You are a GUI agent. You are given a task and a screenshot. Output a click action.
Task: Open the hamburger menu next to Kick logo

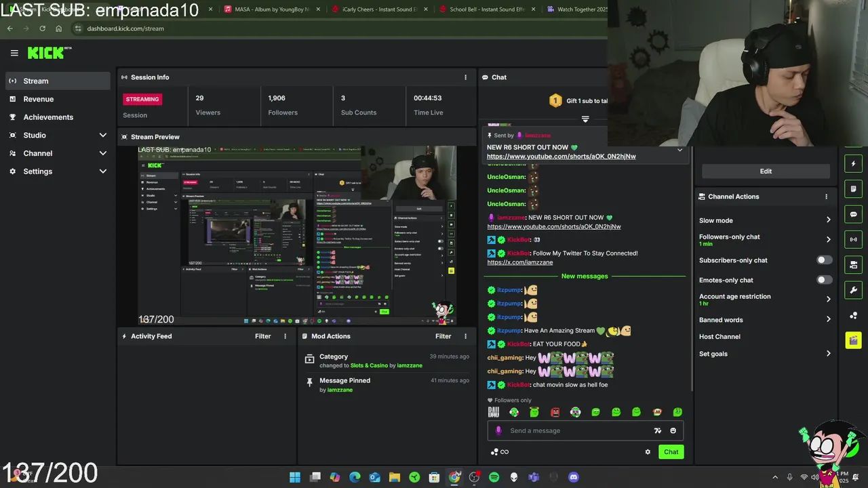pos(14,53)
